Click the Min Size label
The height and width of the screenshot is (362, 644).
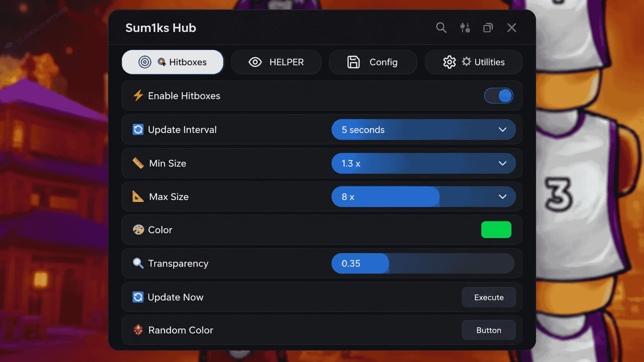[x=168, y=163]
